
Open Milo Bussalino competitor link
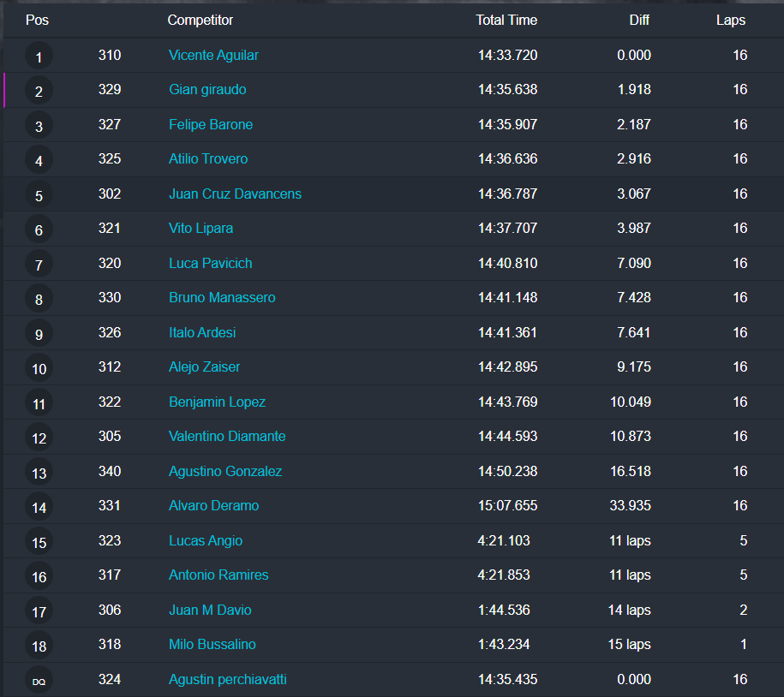tap(212, 644)
